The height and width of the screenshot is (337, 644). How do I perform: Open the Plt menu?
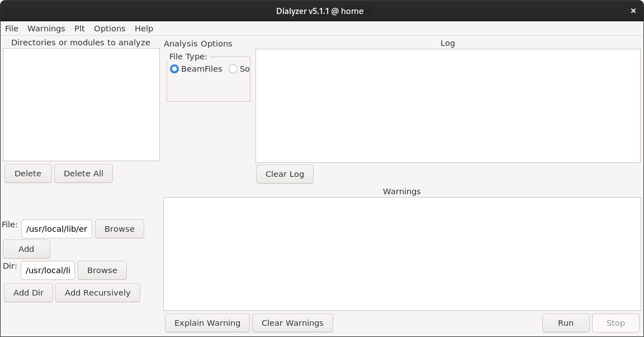(79, 29)
